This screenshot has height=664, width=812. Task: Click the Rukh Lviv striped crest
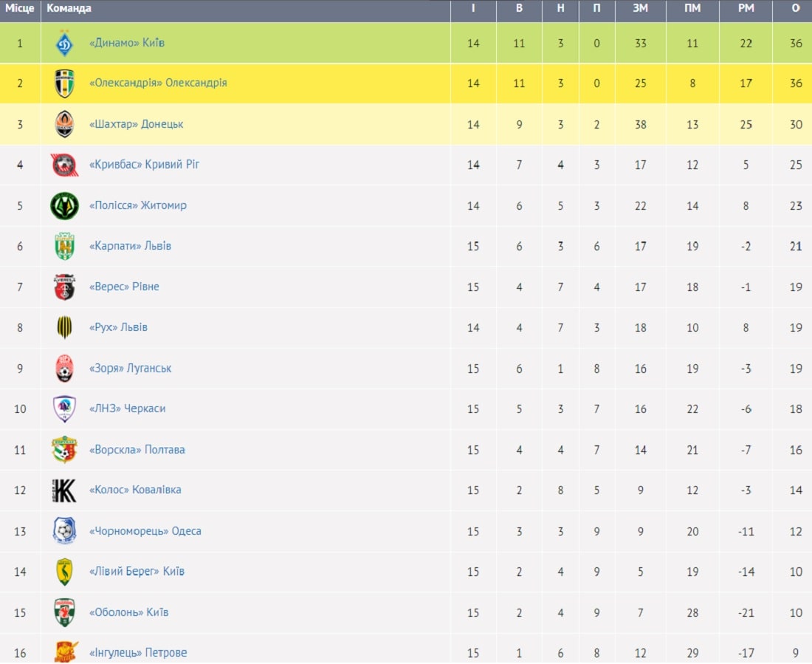[x=64, y=328]
